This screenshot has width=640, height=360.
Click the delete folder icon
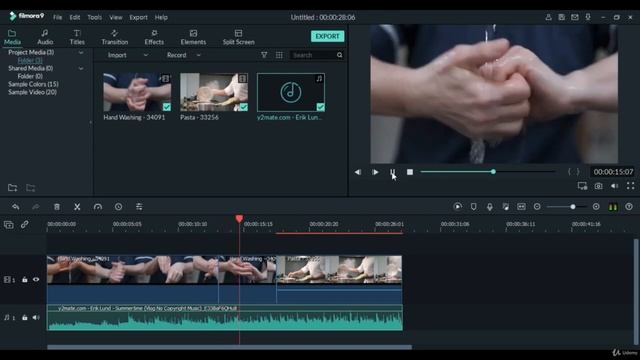[31, 188]
